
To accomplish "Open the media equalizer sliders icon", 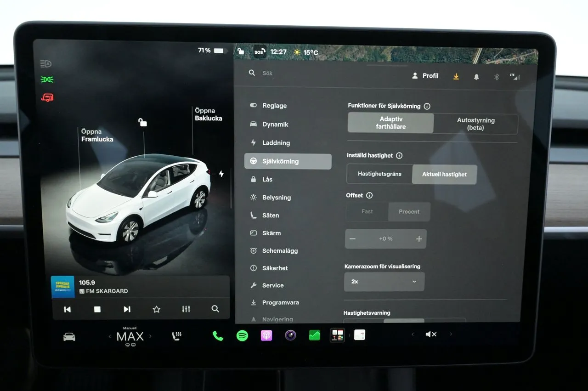I will [186, 309].
